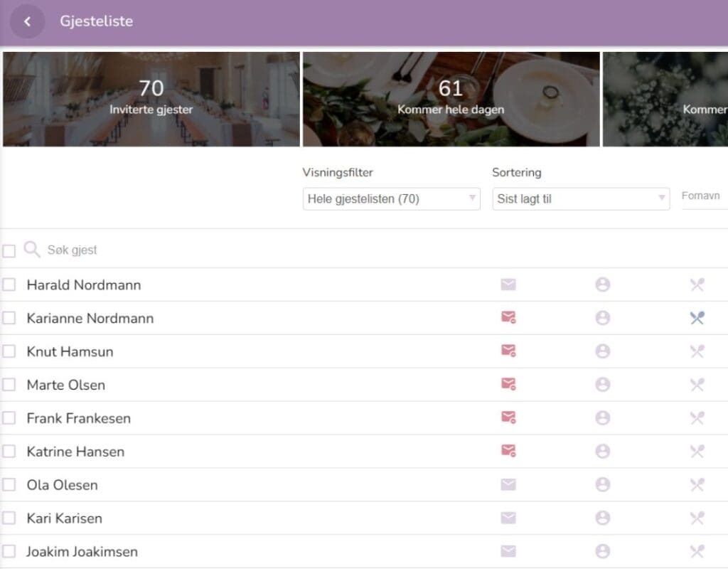Click the 70 Inviterte gjester card
Viewport: 728px width, 569px height.
(150, 100)
